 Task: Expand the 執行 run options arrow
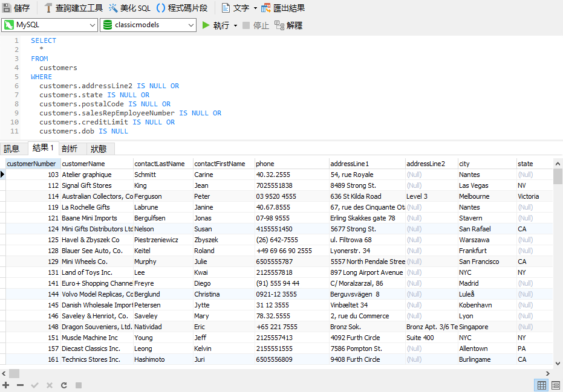[235, 25]
